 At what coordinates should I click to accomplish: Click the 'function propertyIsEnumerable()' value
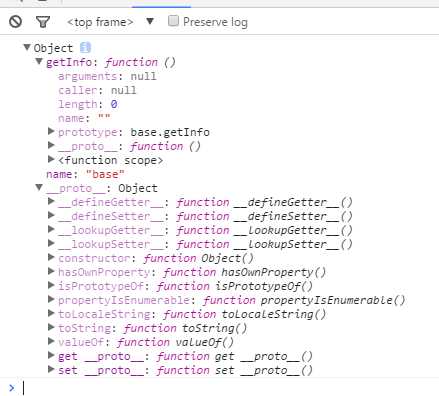(x=304, y=300)
